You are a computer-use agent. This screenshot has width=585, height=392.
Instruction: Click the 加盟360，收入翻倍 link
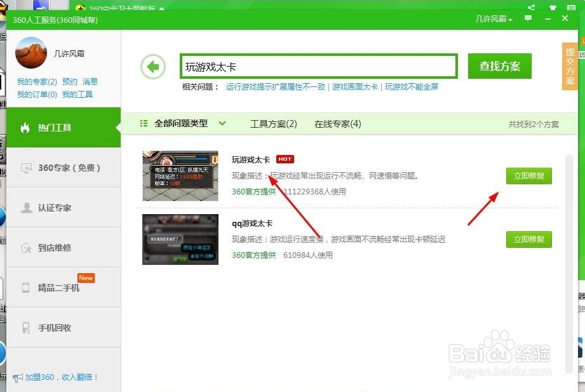[x=60, y=375]
